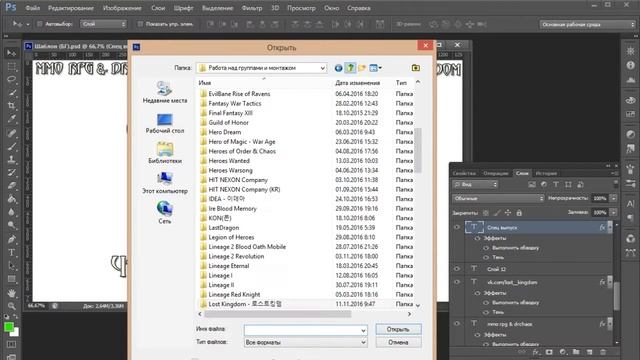The image size is (640, 360).
Task: Click the green foreground color swatch
Action: (x=9, y=327)
